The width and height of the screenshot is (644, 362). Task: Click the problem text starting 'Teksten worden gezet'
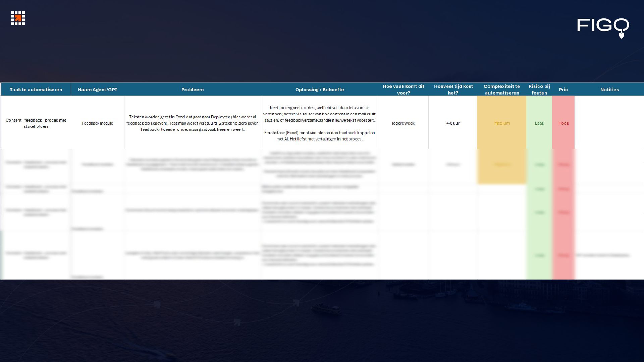(x=193, y=123)
